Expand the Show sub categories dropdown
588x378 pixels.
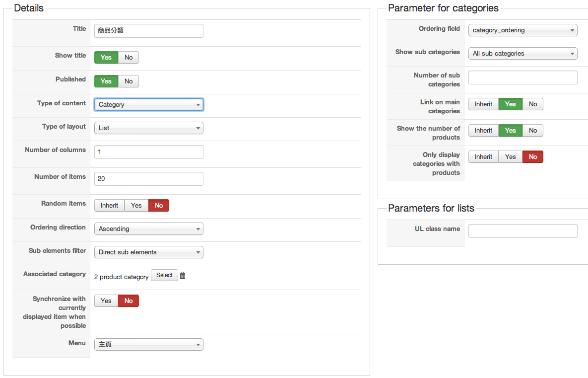coord(523,54)
